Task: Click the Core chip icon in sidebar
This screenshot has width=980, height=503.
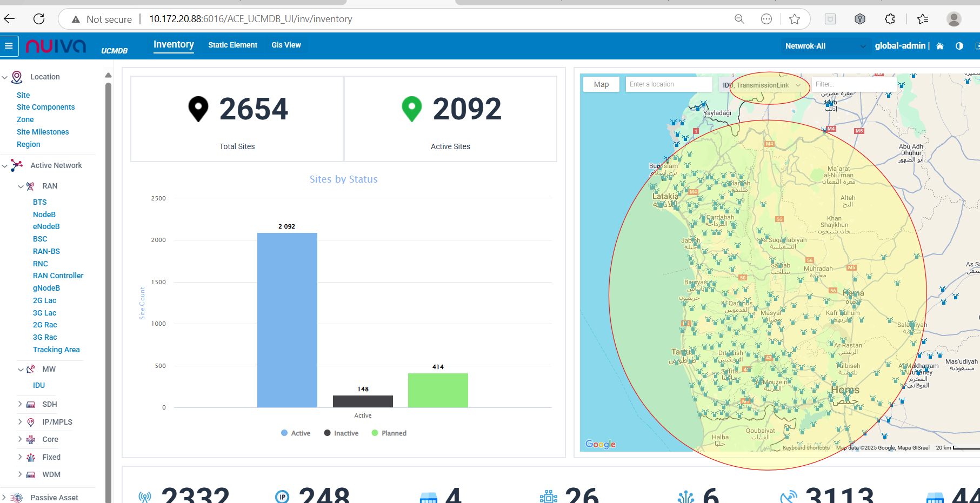Action: coord(31,440)
